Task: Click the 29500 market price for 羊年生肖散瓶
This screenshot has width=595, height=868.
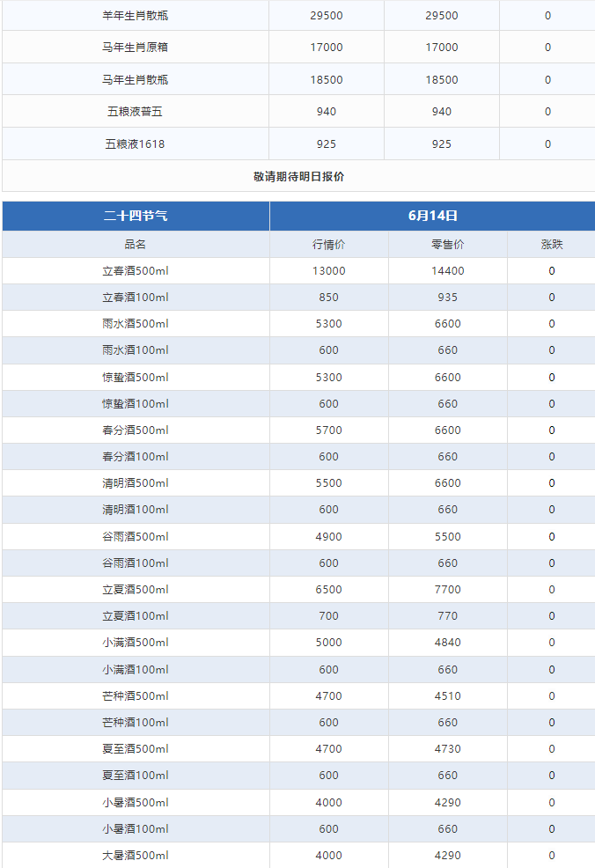Action: [x=327, y=16]
